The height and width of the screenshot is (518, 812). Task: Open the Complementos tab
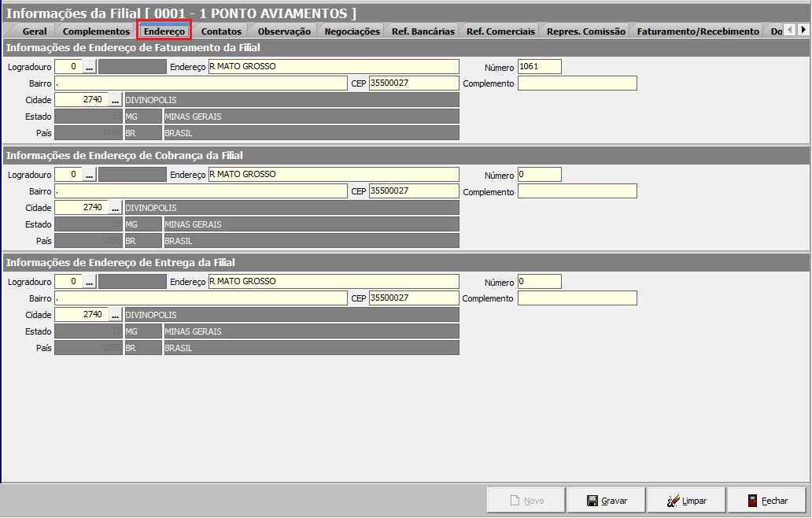(96, 31)
